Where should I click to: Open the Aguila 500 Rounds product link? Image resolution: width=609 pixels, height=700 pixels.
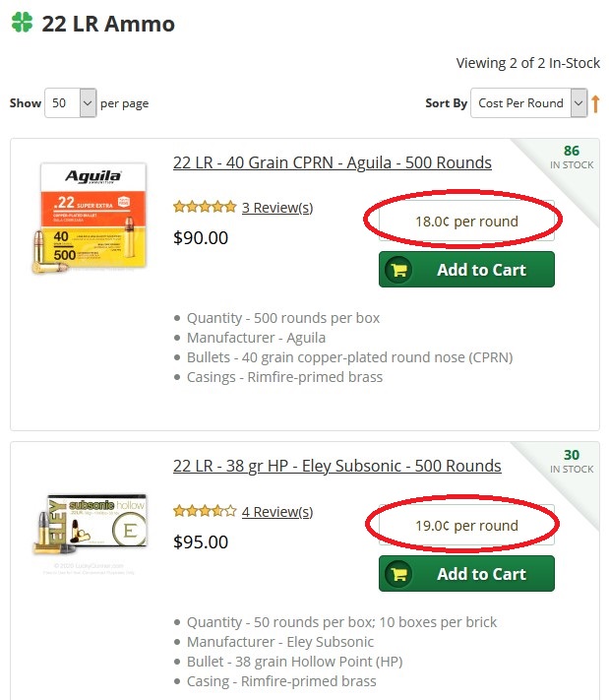pyautogui.click(x=332, y=162)
